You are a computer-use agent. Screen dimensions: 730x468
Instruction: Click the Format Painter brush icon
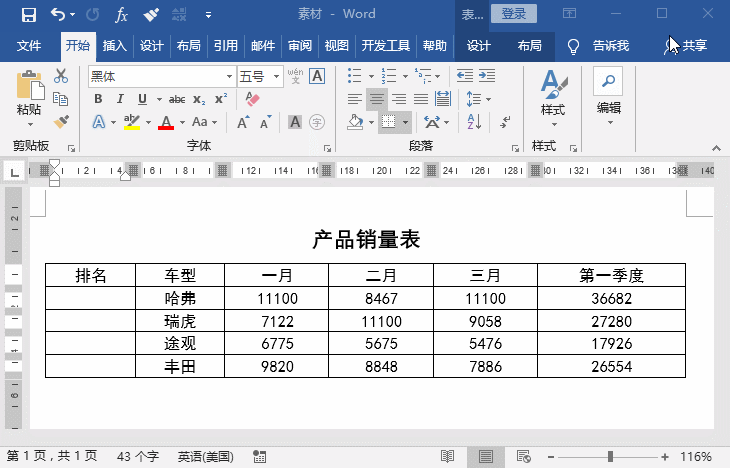click(61, 122)
